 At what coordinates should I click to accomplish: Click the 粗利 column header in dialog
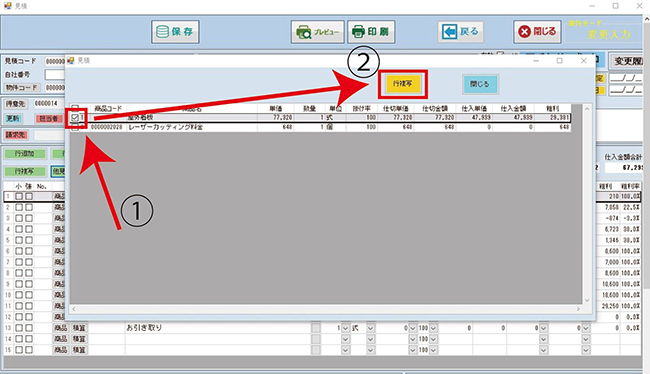[552, 109]
